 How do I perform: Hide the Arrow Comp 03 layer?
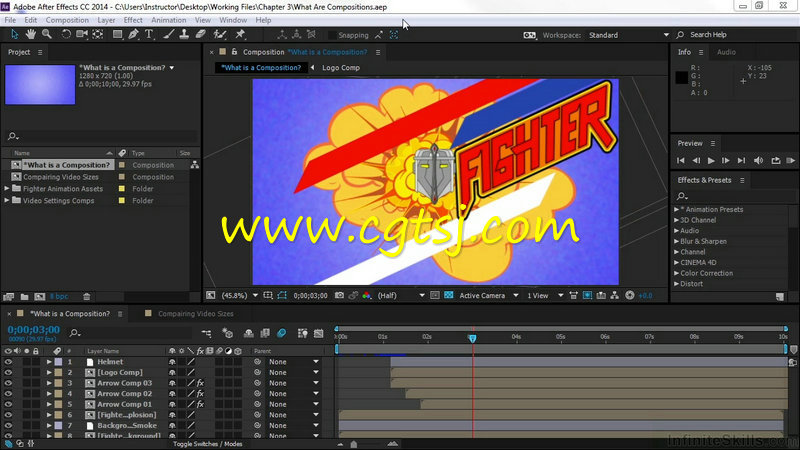pos(8,383)
